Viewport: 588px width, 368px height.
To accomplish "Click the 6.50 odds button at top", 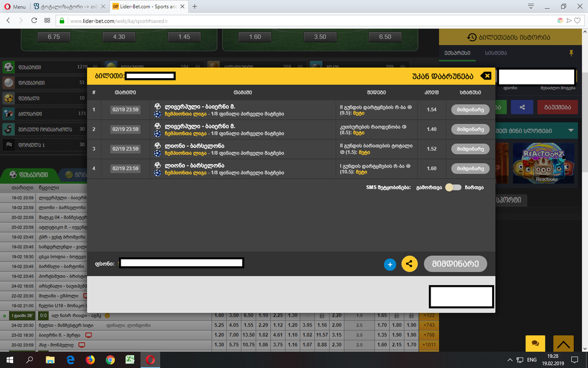I will click(385, 37).
